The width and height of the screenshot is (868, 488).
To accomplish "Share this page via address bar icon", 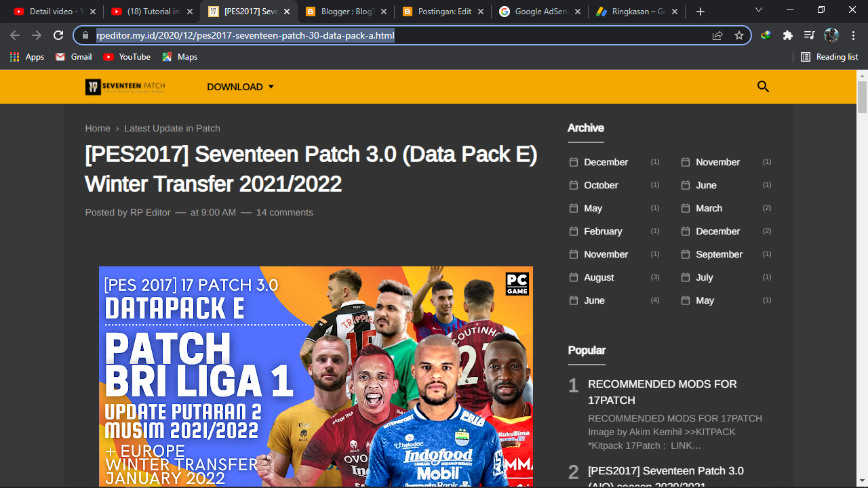I will click(x=717, y=35).
